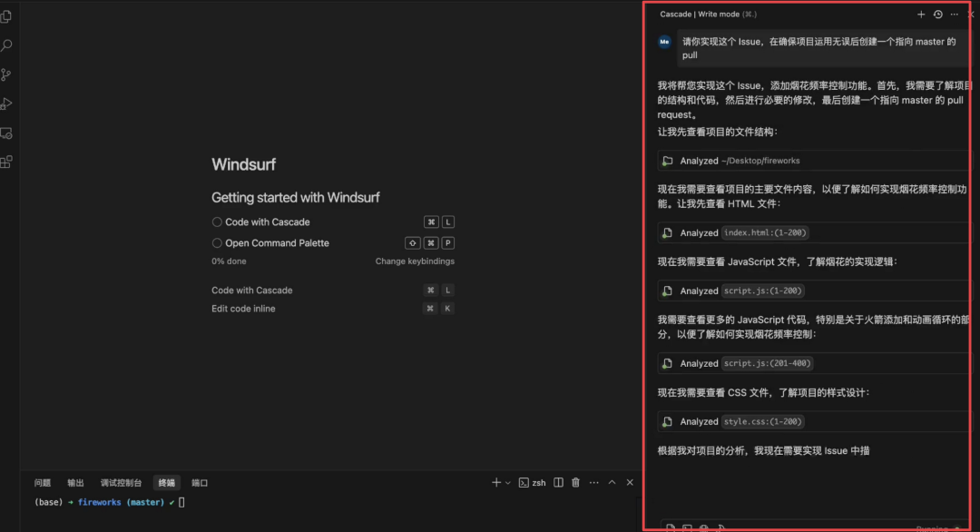Split the terminal pane

[x=559, y=483]
